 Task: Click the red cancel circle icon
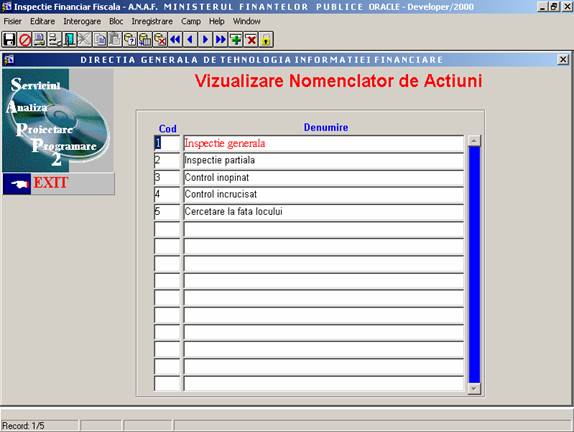25,40
